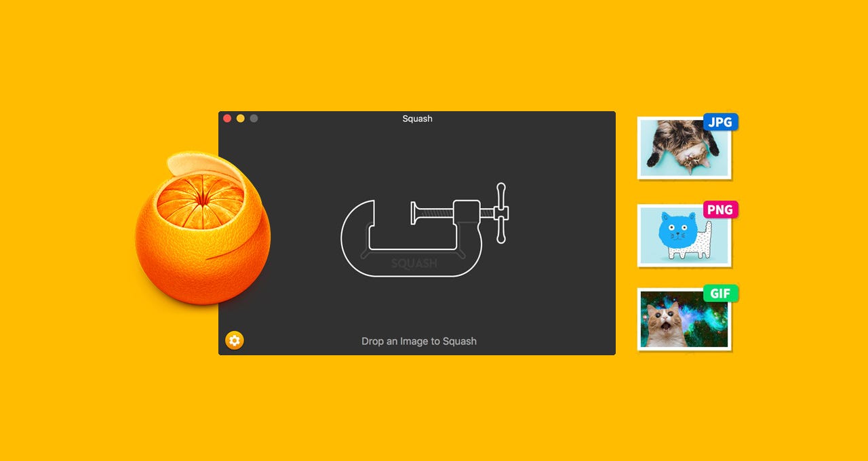Screen dimensions: 868x461
Task: Open the fluffy cat JPG thumbnail
Action: tap(684, 146)
